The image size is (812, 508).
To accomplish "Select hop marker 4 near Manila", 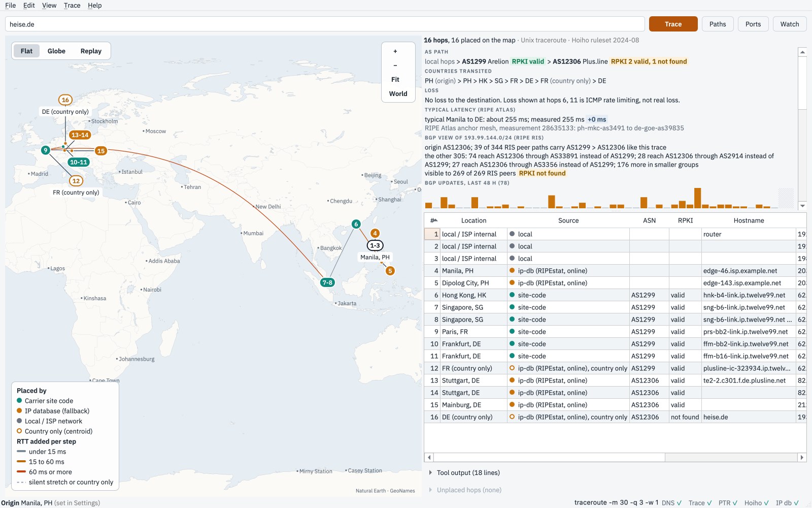I will pyautogui.click(x=375, y=233).
